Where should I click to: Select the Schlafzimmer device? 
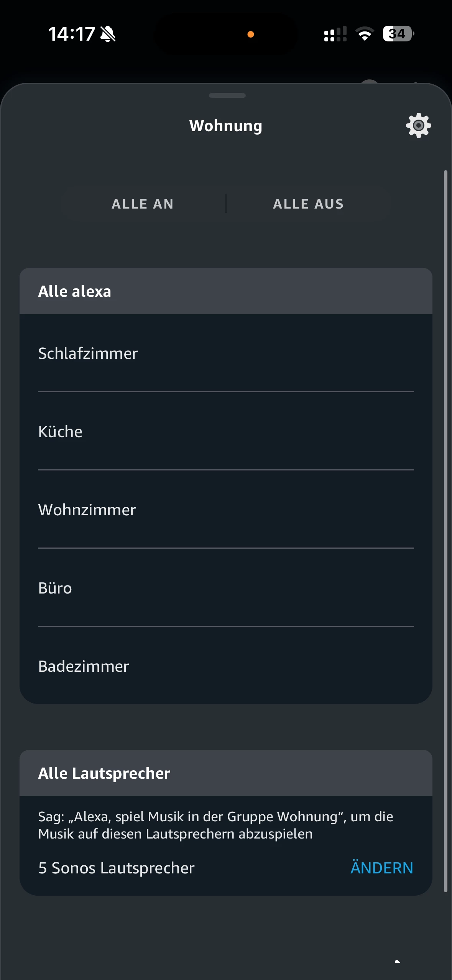pyautogui.click(x=88, y=354)
